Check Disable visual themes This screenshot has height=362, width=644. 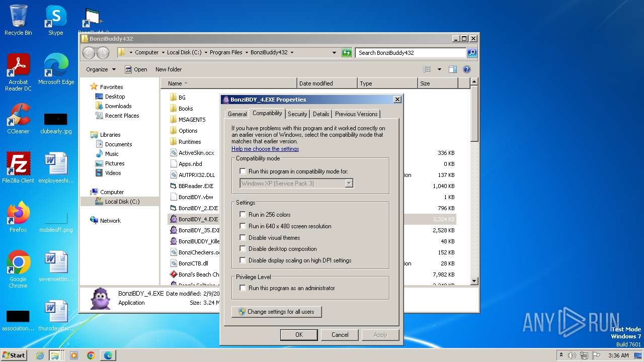(243, 238)
